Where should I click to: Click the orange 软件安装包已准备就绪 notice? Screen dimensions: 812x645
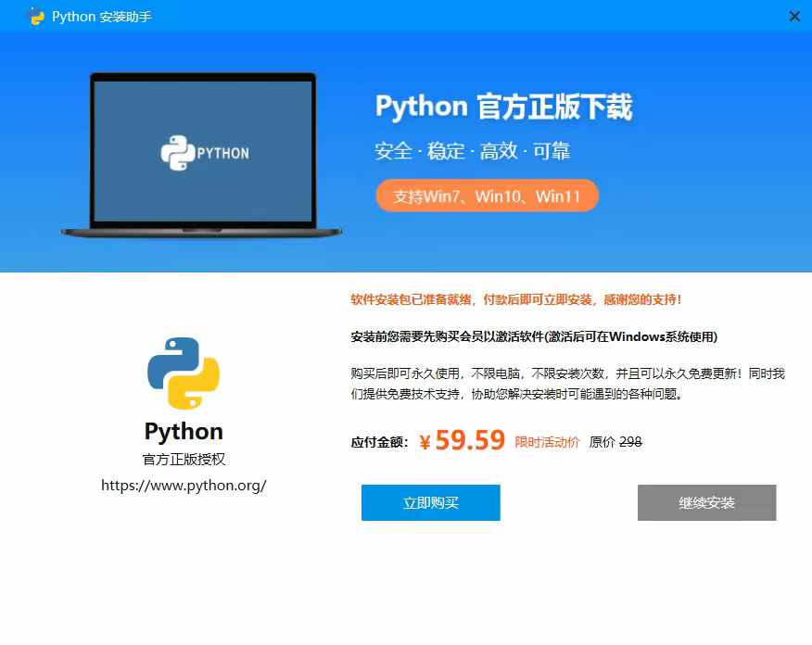point(516,299)
